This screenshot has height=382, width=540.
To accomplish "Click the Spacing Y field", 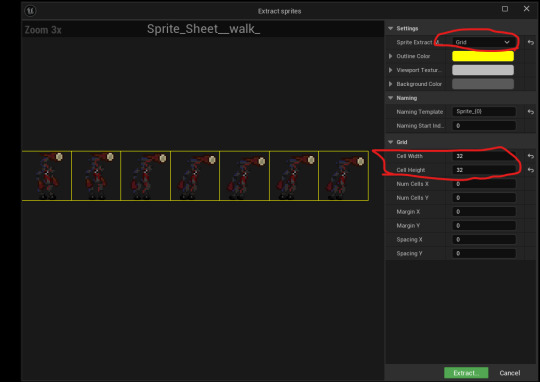I will (x=484, y=254).
